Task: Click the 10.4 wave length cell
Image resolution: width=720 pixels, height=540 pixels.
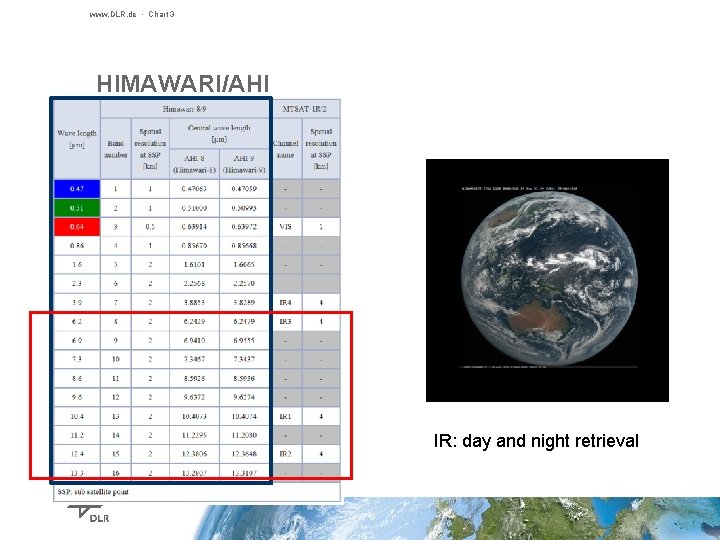Action: click(x=77, y=416)
